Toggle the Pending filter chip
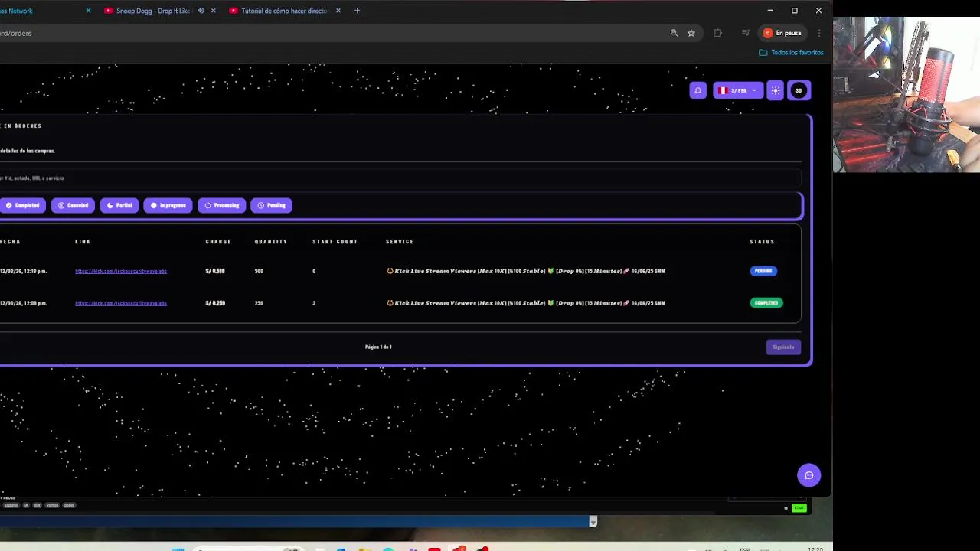The width and height of the screenshot is (980, 551). click(x=271, y=205)
